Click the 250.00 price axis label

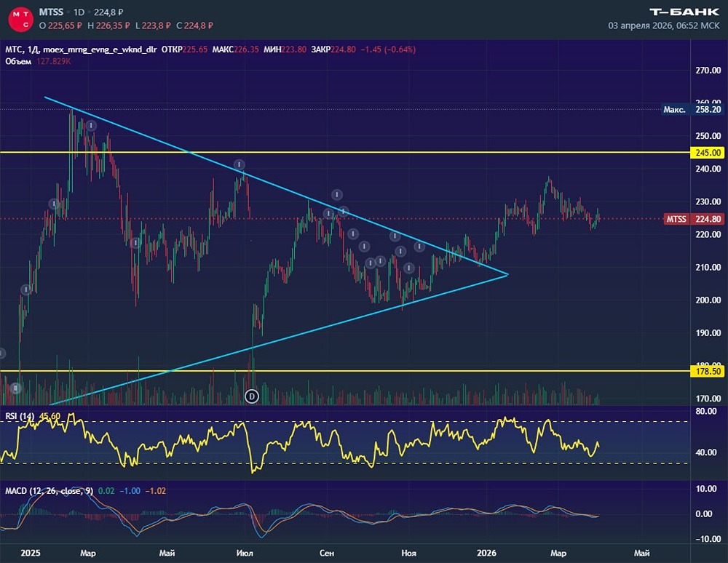[x=708, y=136]
